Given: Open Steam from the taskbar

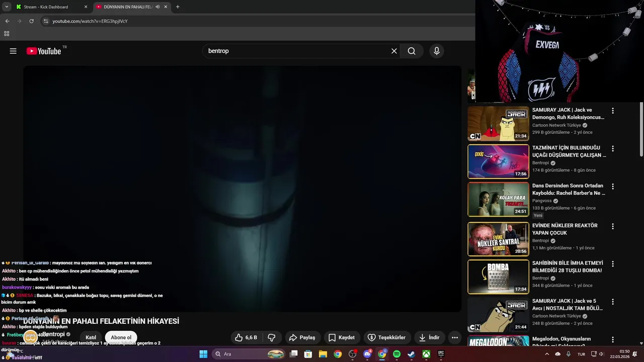Looking at the screenshot, I should [411, 354].
